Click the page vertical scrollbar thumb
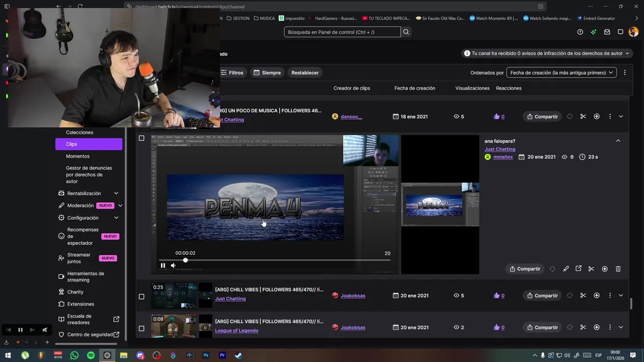Image resolution: width=644 pixels, height=362 pixels. [x=631, y=304]
